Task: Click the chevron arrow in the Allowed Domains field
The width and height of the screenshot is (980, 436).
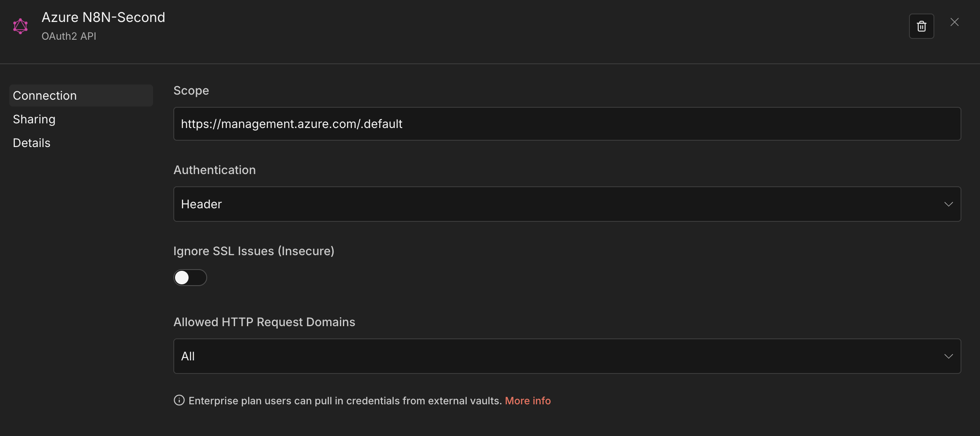Action: click(948, 356)
